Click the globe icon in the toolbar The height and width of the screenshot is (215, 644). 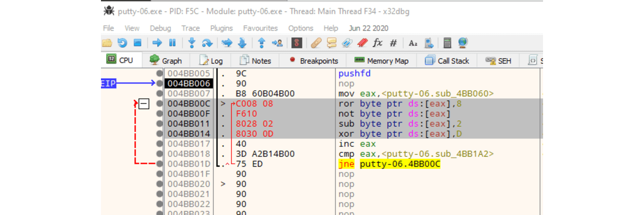463,43
